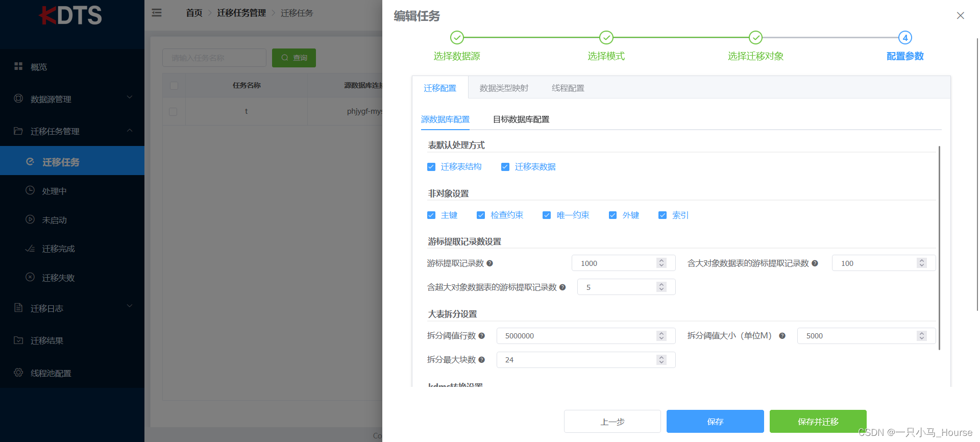Image resolution: width=980 pixels, height=442 pixels.
Task: Click help icon beside 拆分阈值大小
Action: point(782,336)
